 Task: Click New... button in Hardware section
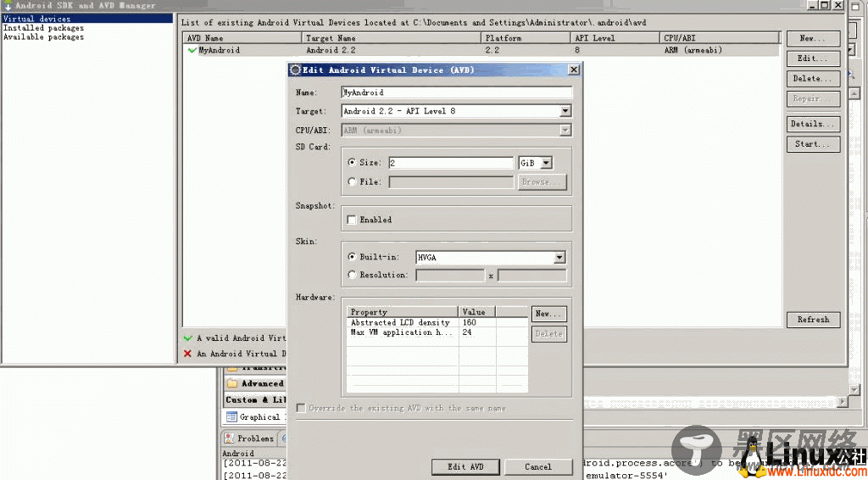pyautogui.click(x=549, y=314)
